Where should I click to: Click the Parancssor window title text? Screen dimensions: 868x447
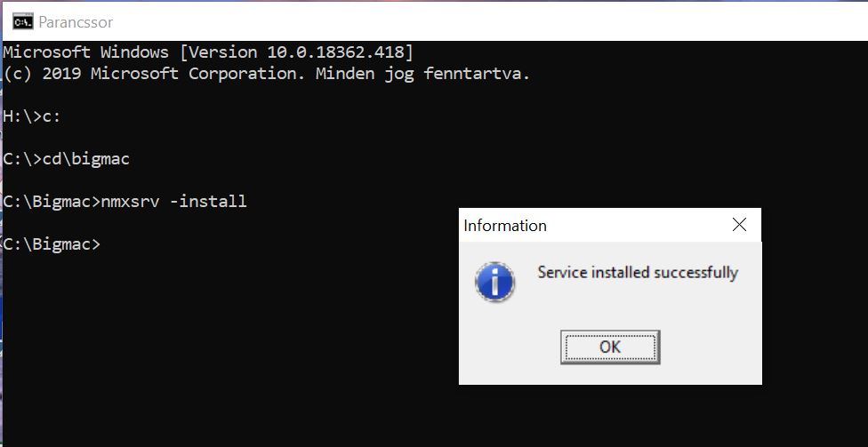[76, 21]
